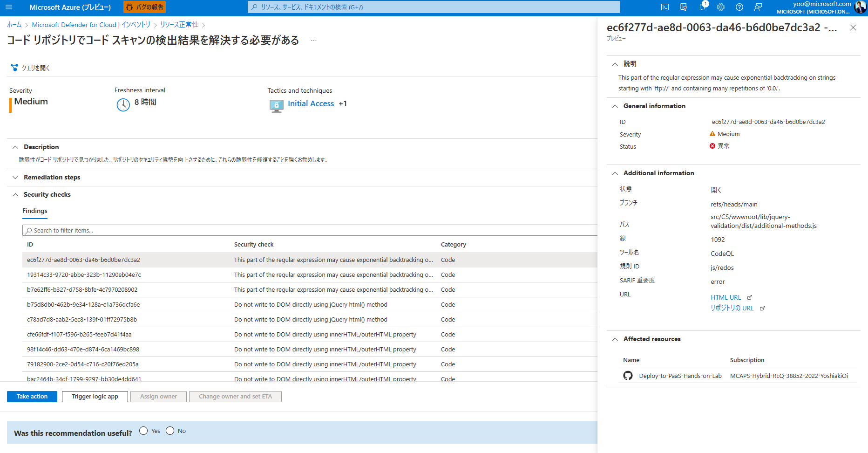
Task: Switch to the Findings tab
Action: (34, 211)
